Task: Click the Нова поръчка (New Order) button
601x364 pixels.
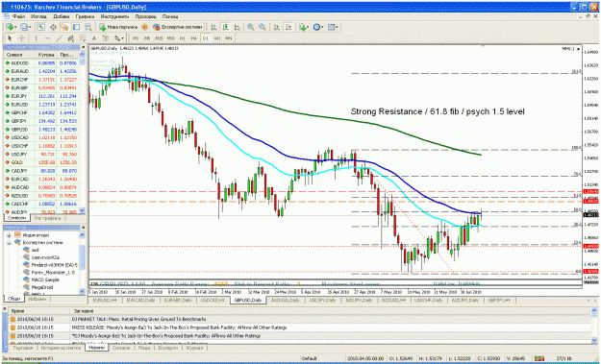Action: (118, 27)
